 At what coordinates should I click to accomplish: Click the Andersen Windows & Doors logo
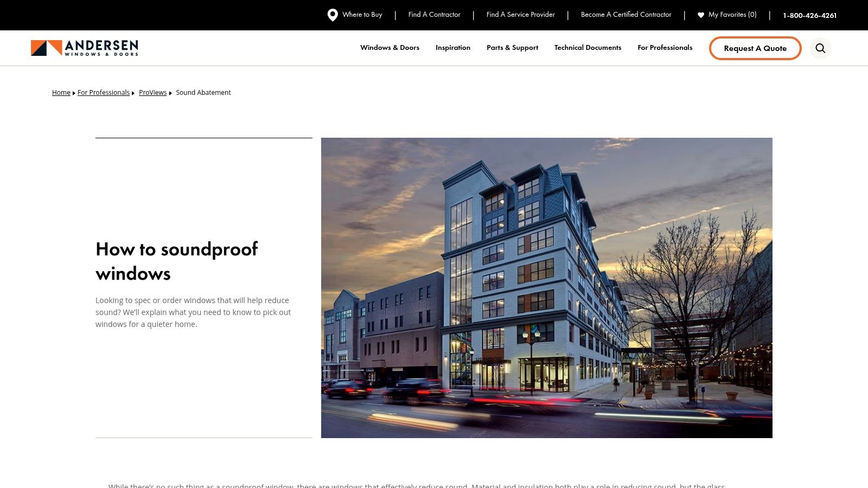click(85, 48)
